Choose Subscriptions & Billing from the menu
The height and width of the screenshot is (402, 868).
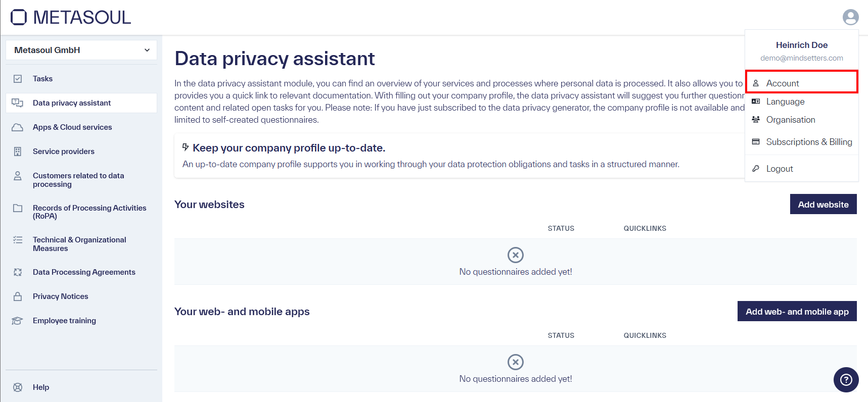809,142
